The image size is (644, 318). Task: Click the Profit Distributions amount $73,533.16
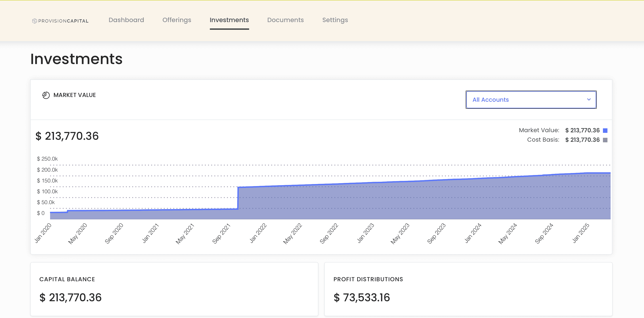(x=361, y=297)
